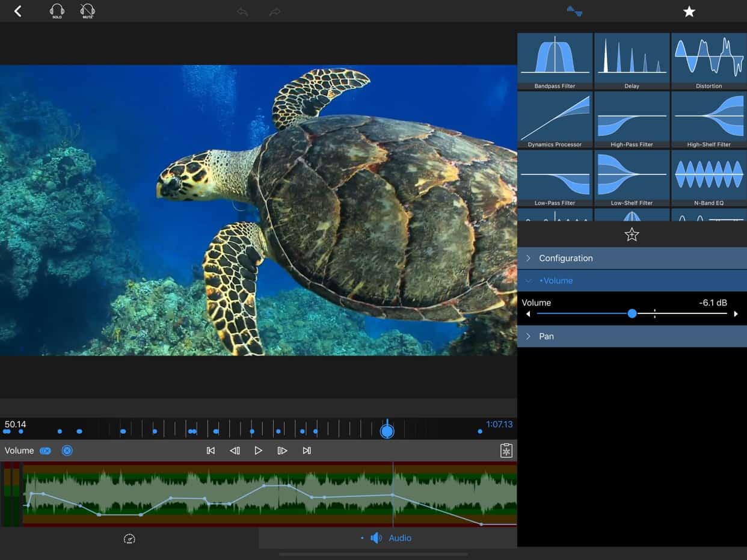The width and height of the screenshot is (747, 560).
Task: Step back one frame
Action: pyautogui.click(x=235, y=451)
